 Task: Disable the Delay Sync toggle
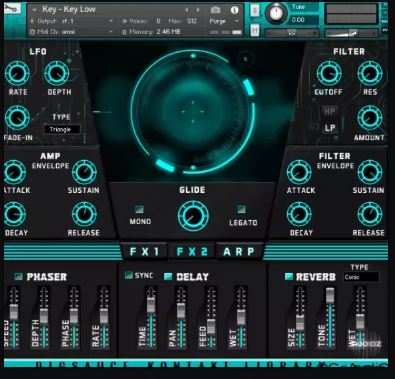coord(128,275)
